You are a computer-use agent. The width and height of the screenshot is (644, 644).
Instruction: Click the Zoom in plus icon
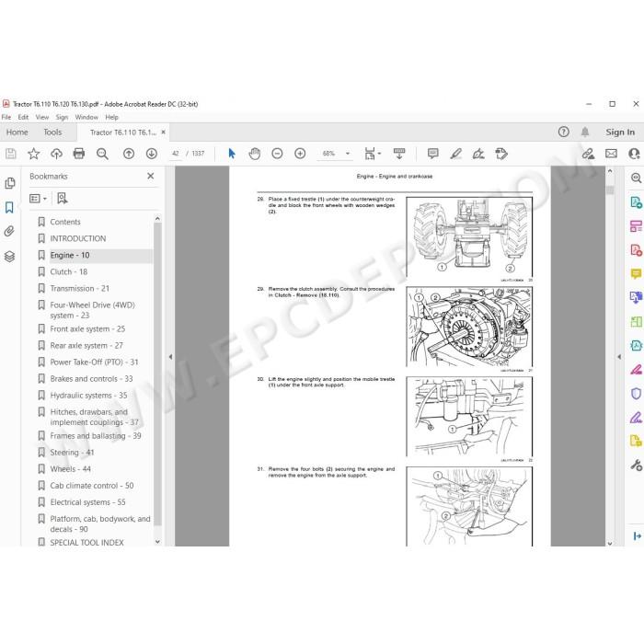(300, 154)
